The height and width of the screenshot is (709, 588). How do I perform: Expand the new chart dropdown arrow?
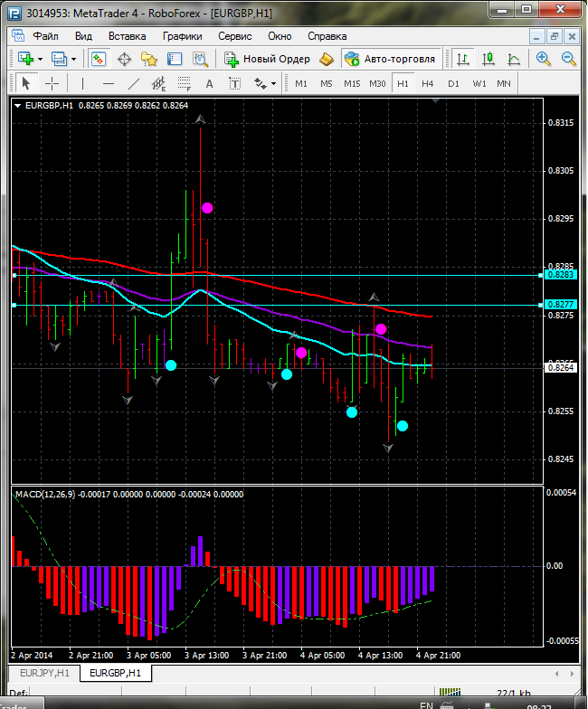(41, 59)
